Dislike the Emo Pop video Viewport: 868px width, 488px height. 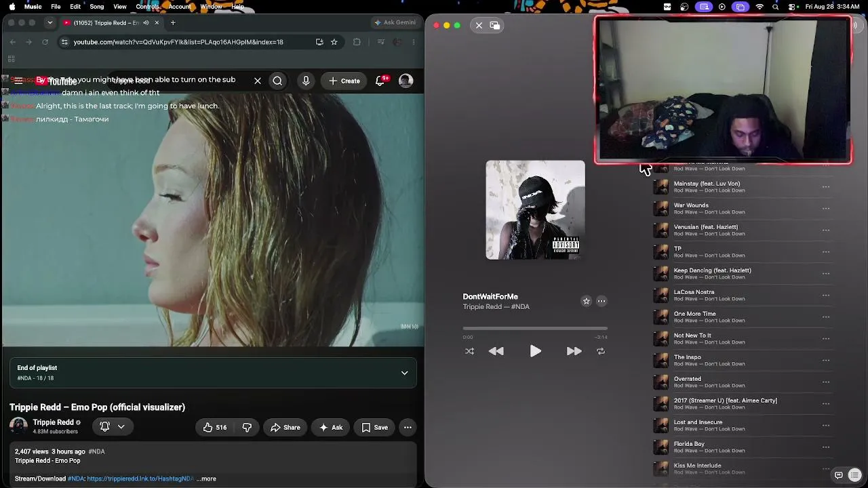[x=247, y=428]
